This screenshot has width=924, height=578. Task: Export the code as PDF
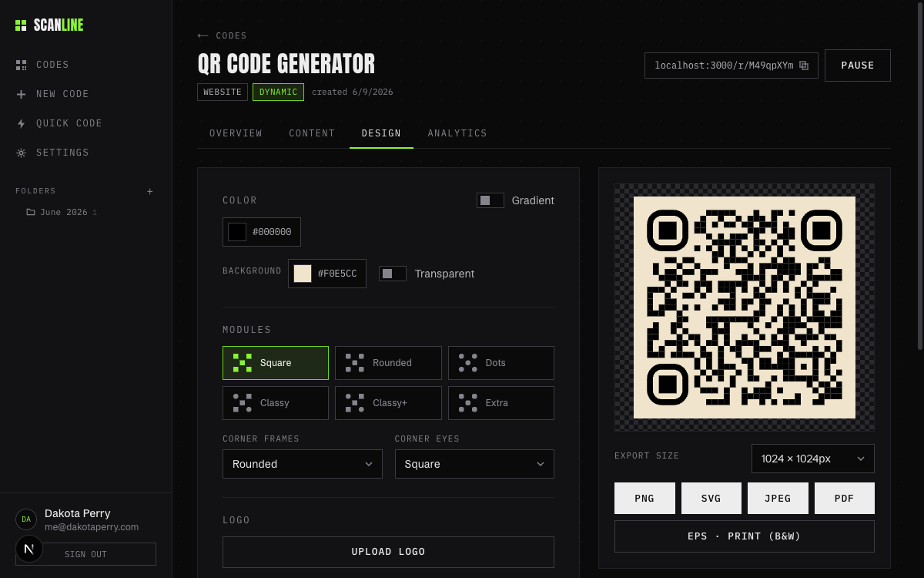click(845, 498)
